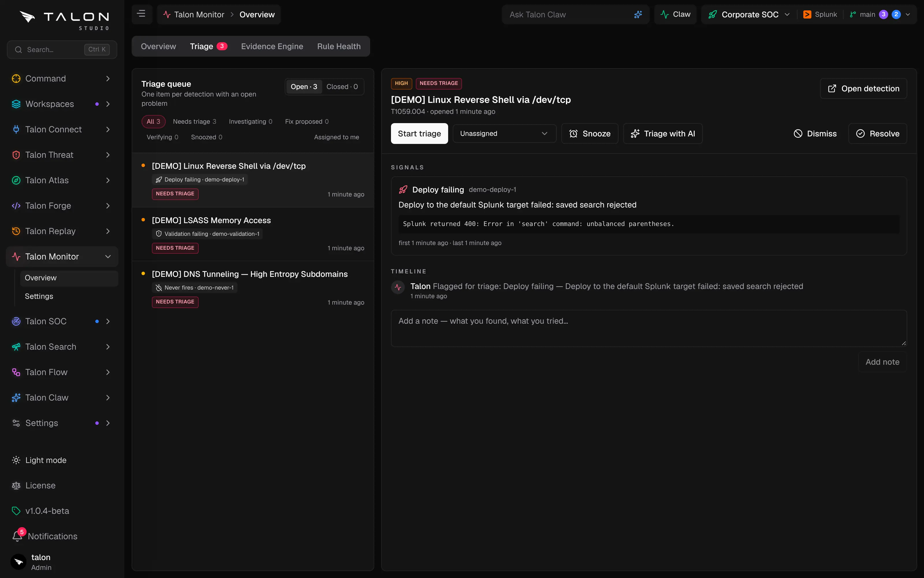Image resolution: width=924 pixels, height=578 pixels.
Task: Open Notifications bell with 5 badge
Action: tap(18, 535)
